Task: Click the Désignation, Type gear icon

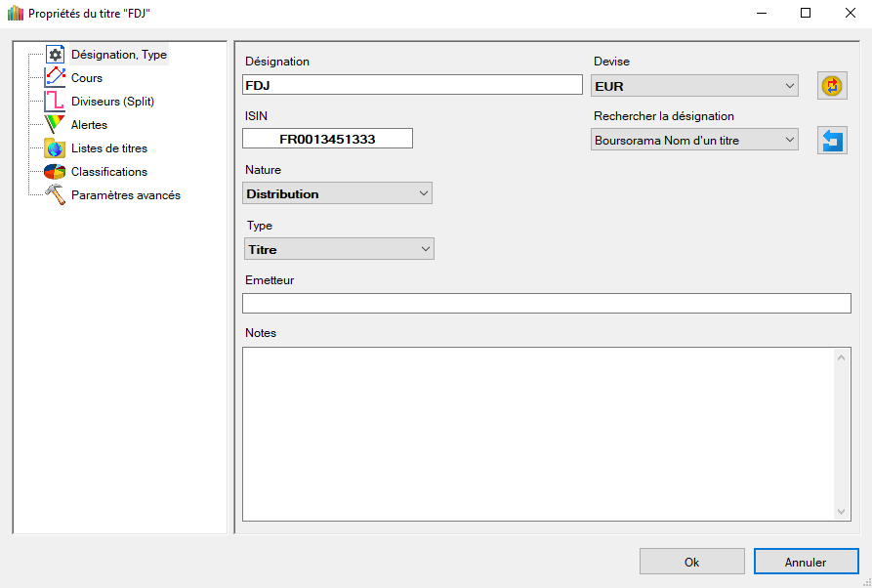Action: 55,55
